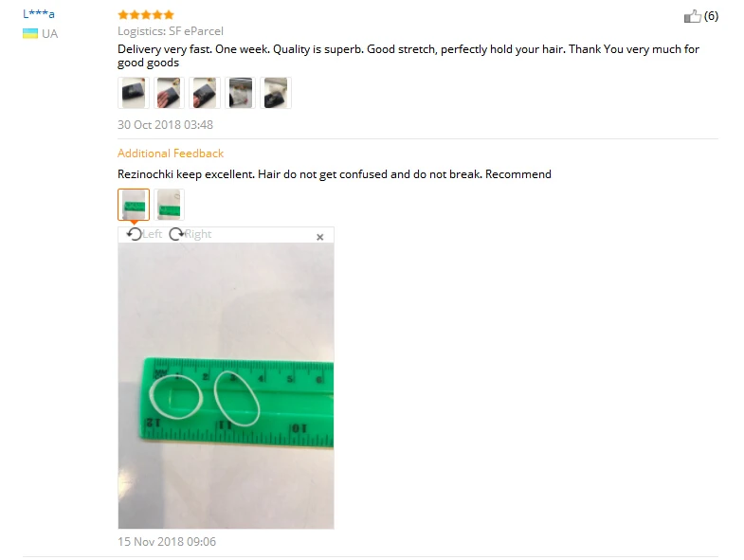Click the Additional Feedback heading
The width and height of the screenshot is (744, 560).
pyautogui.click(x=171, y=154)
